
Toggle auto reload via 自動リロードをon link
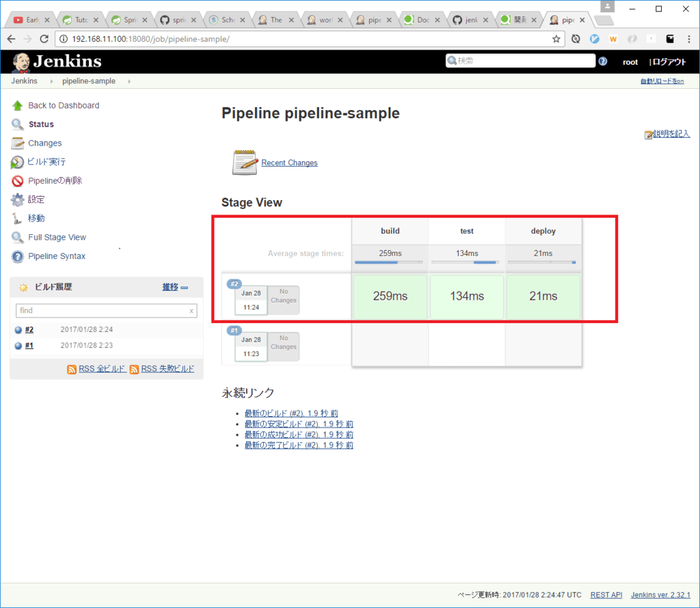pos(662,81)
